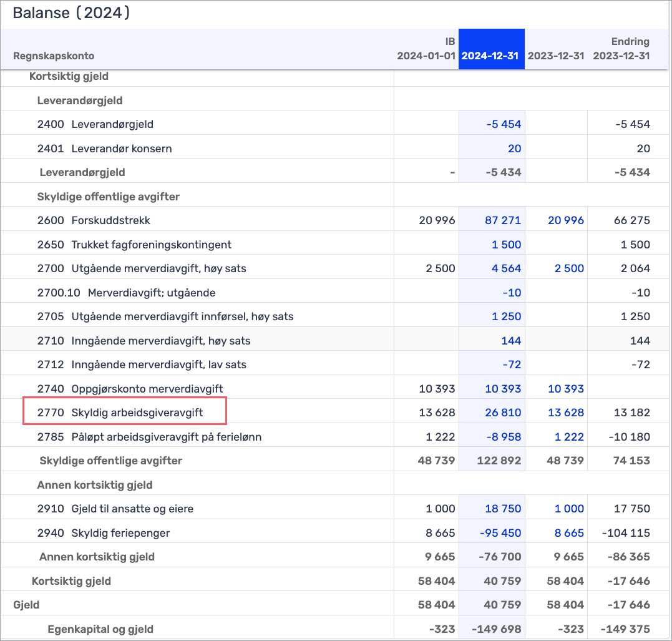Click the 2023-12-31 value on Oppgjørskonto merverdiavgift row
The width and height of the screenshot is (672, 641).
click(565, 389)
